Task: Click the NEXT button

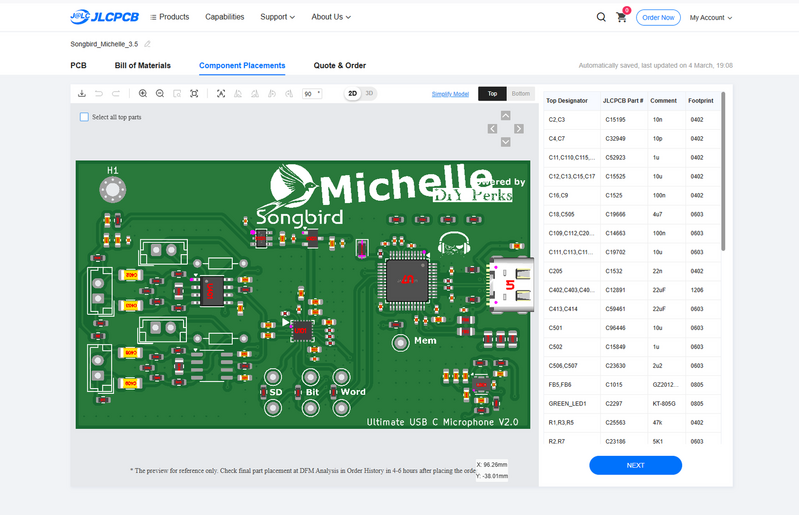Action: click(x=635, y=465)
